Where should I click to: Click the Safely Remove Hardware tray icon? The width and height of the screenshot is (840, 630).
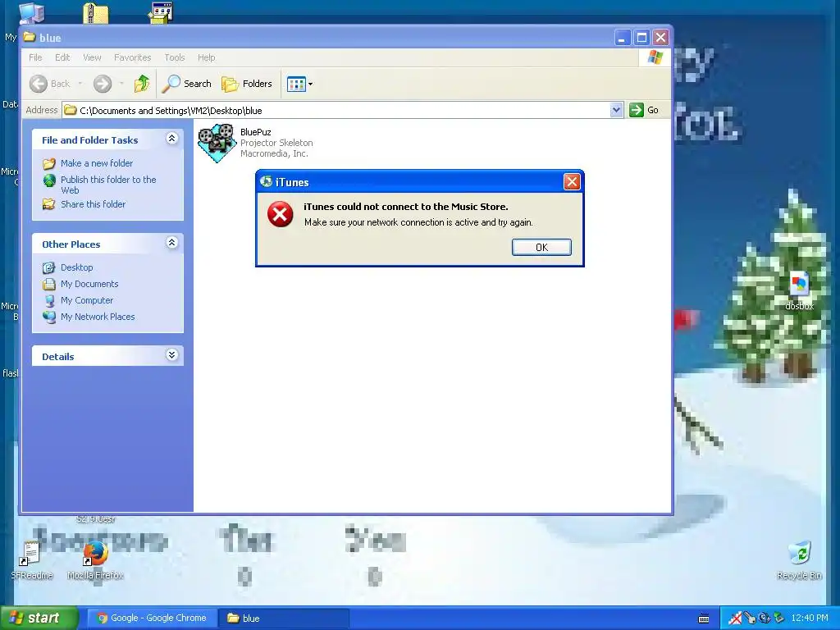pyautogui.click(x=779, y=619)
